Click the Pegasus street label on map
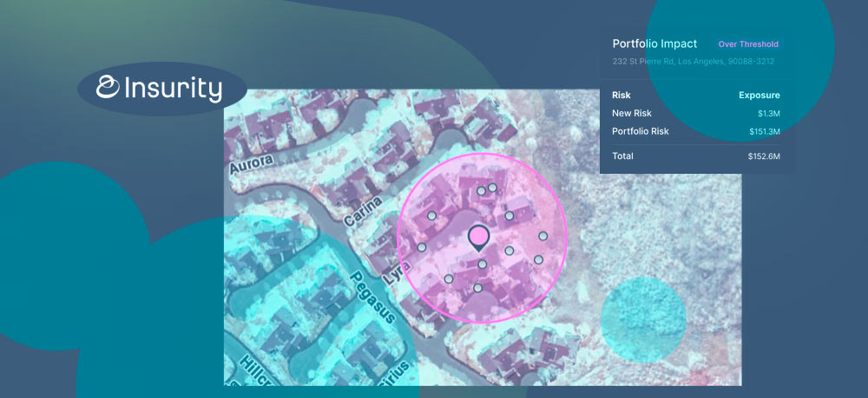868x398 pixels. pos(373,297)
